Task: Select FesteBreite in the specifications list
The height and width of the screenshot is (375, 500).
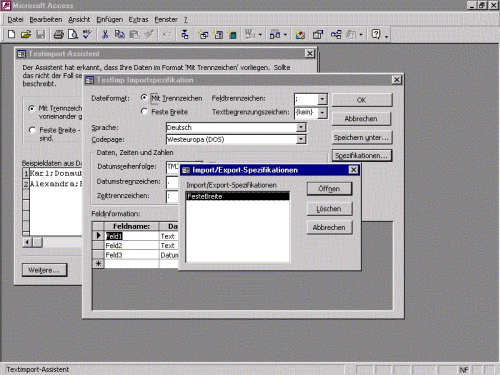Action: [237, 196]
